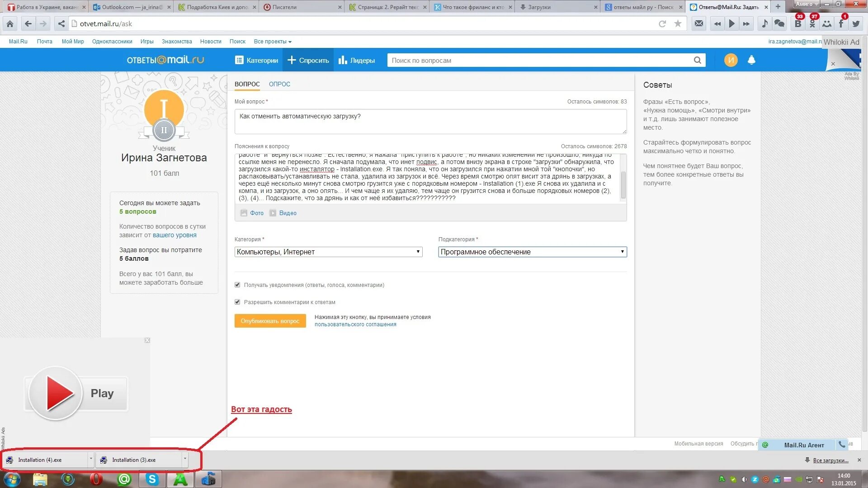
Task: Reload the page with refresh icon
Action: (662, 24)
